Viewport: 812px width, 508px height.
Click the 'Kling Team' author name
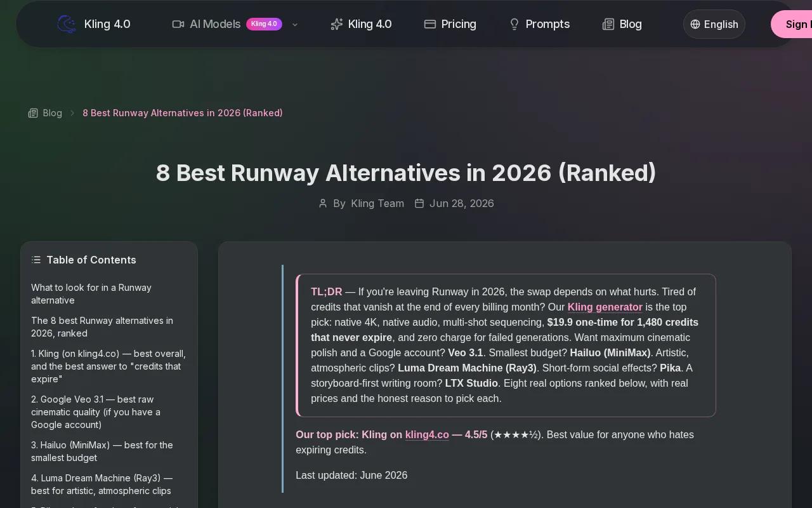377,203
